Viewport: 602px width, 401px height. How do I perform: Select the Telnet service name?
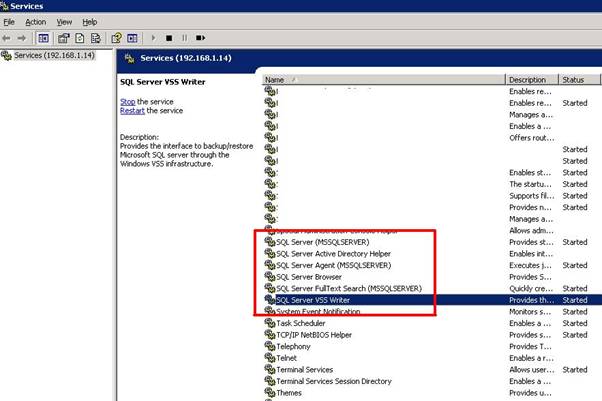tap(286, 358)
